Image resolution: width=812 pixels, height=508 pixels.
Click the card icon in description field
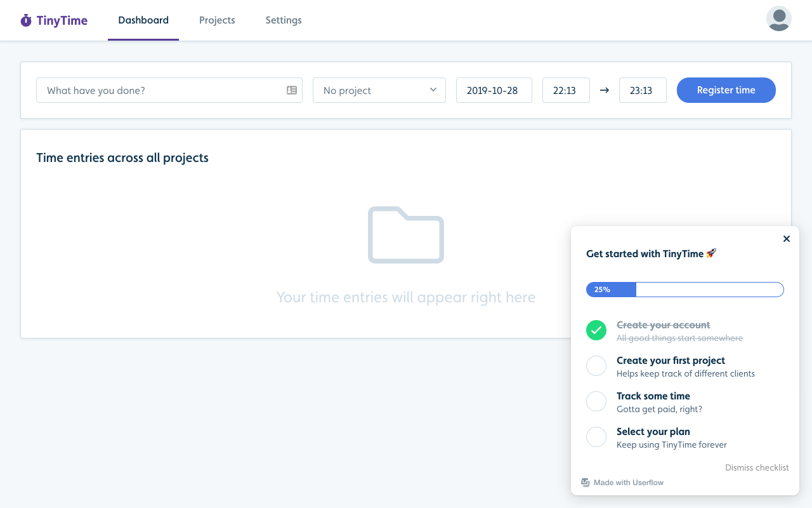click(x=292, y=90)
